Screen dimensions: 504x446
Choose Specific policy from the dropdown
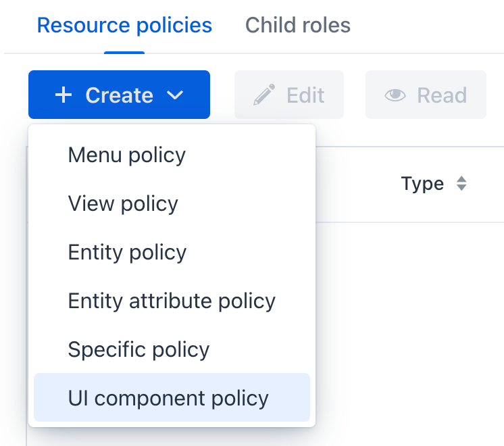coord(138,350)
